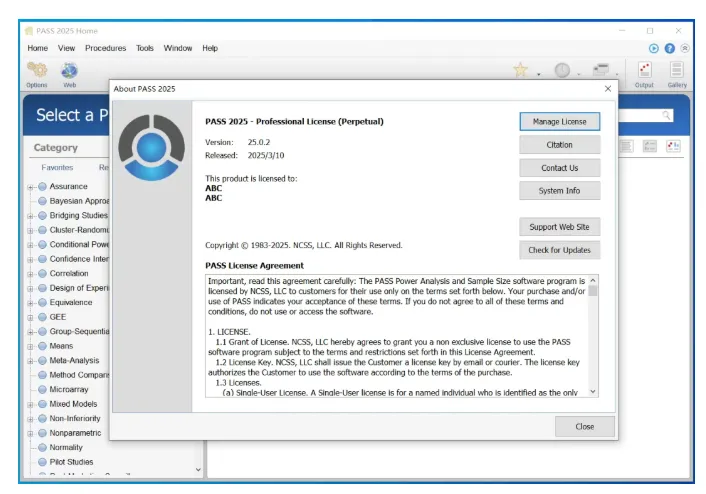The height and width of the screenshot is (494, 706).
Task: Open the Options gear icon in toolbar
Action: (x=37, y=70)
